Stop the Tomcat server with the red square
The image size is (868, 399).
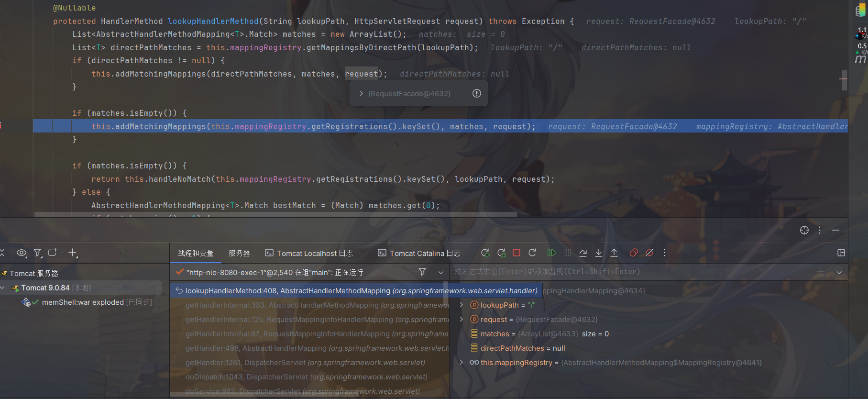516,253
